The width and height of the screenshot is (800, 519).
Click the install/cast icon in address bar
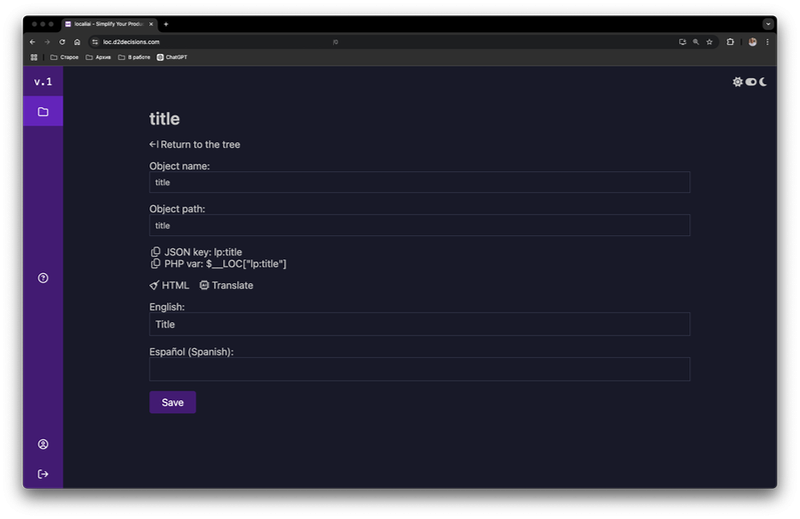tap(682, 42)
